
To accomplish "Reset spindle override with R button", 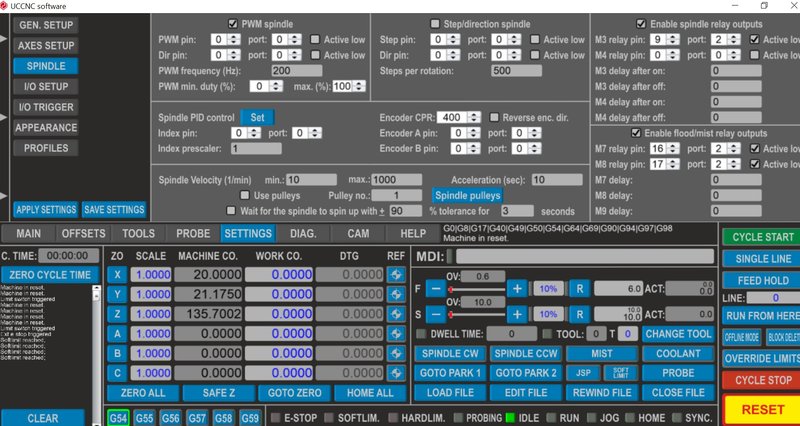I will 580,314.
